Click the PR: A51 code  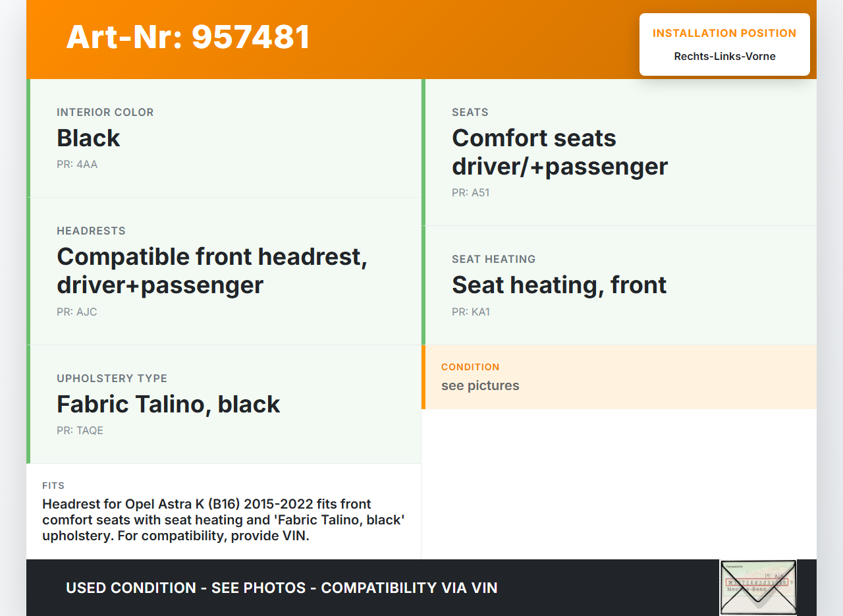[x=471, y=192]
